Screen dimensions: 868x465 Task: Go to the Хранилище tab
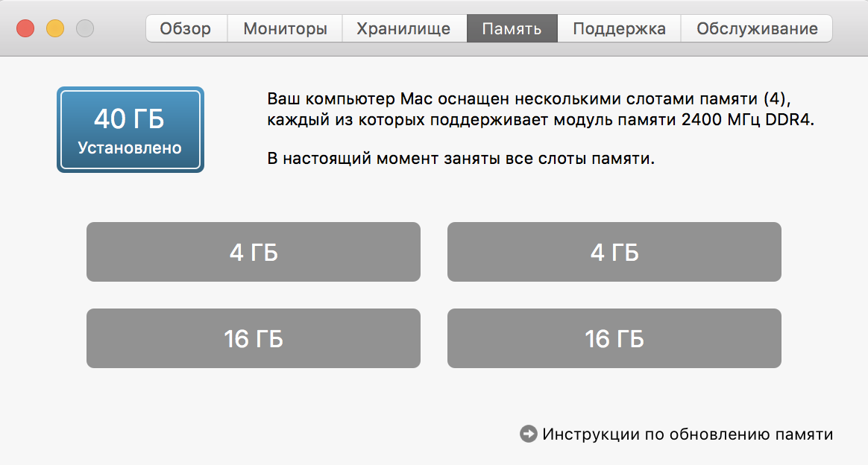coord(404,28)
